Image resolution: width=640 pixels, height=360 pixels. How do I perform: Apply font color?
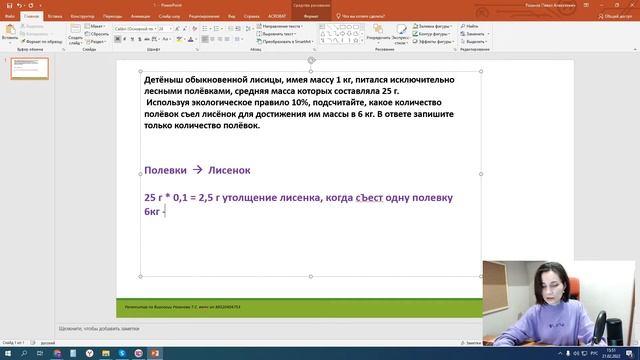click(191, 39)
